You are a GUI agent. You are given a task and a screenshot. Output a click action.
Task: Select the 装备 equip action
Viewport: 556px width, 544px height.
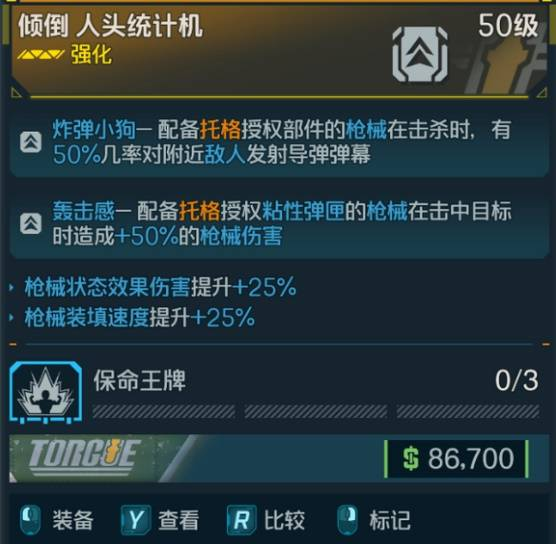[73, 520]
